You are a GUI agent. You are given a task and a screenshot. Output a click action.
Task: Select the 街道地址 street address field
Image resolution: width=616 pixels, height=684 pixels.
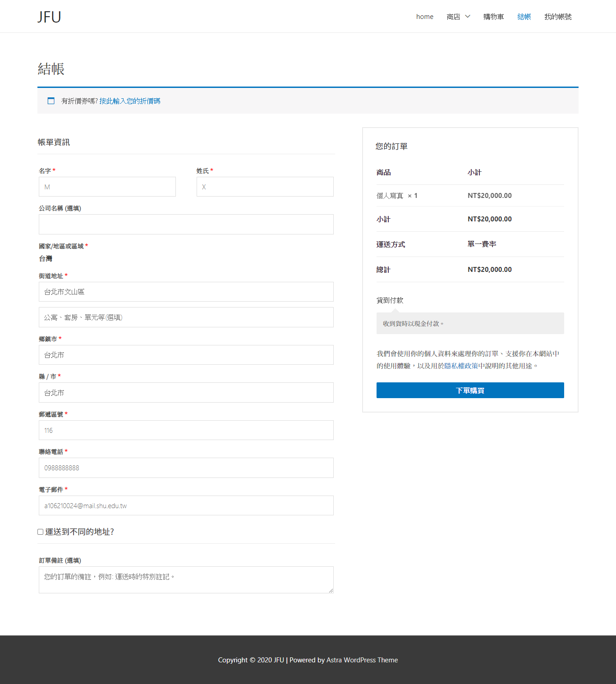coord(186,292)
